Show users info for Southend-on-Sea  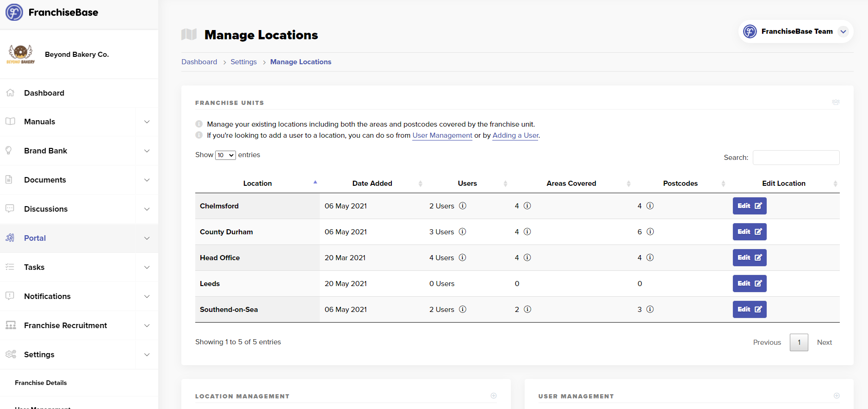462,309
